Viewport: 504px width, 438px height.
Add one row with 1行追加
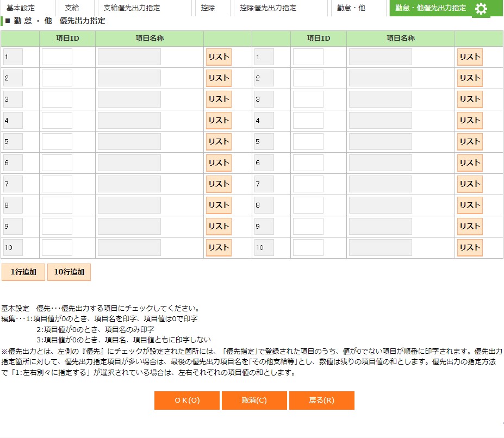point(23,272)
